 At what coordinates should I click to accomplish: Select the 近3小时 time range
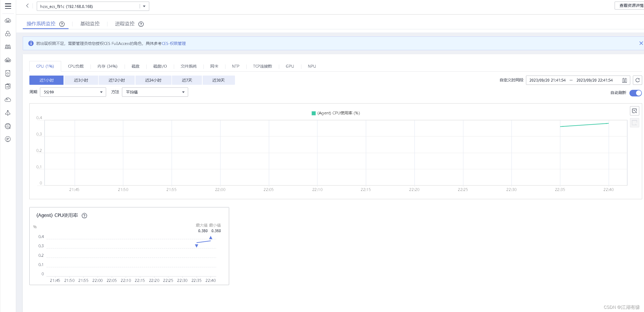[x=81, y=80]
